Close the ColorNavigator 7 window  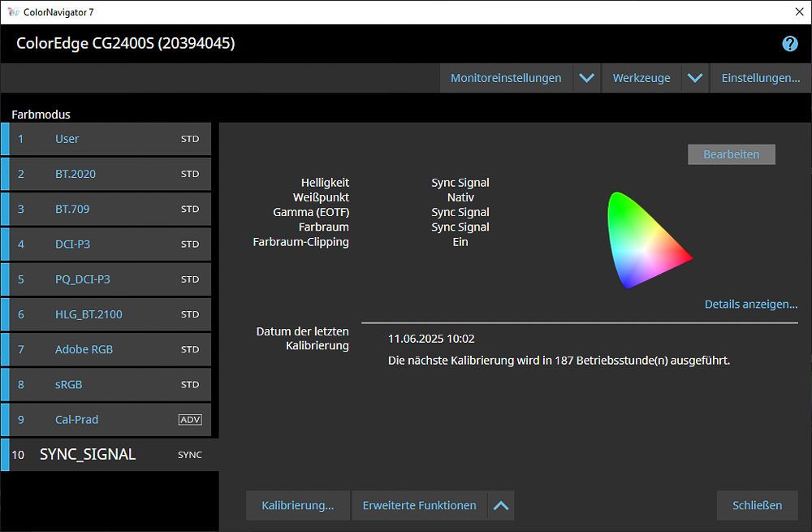(799, 12)
